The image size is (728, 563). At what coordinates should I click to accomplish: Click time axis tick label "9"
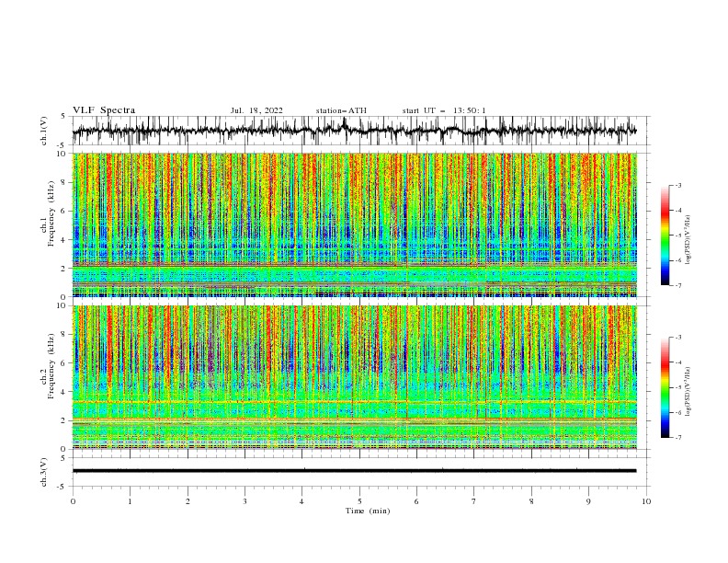pos(588,501)
